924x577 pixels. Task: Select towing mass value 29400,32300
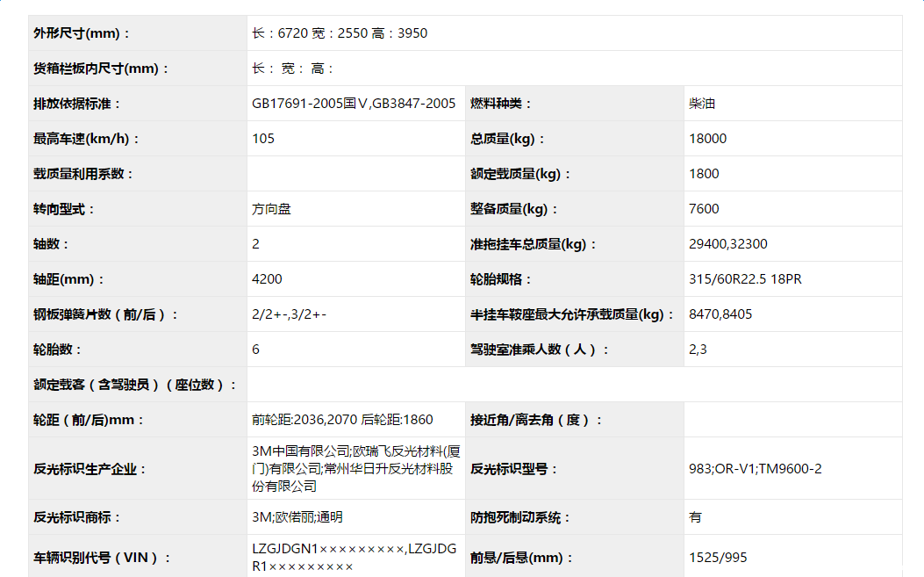click(727, 244)
